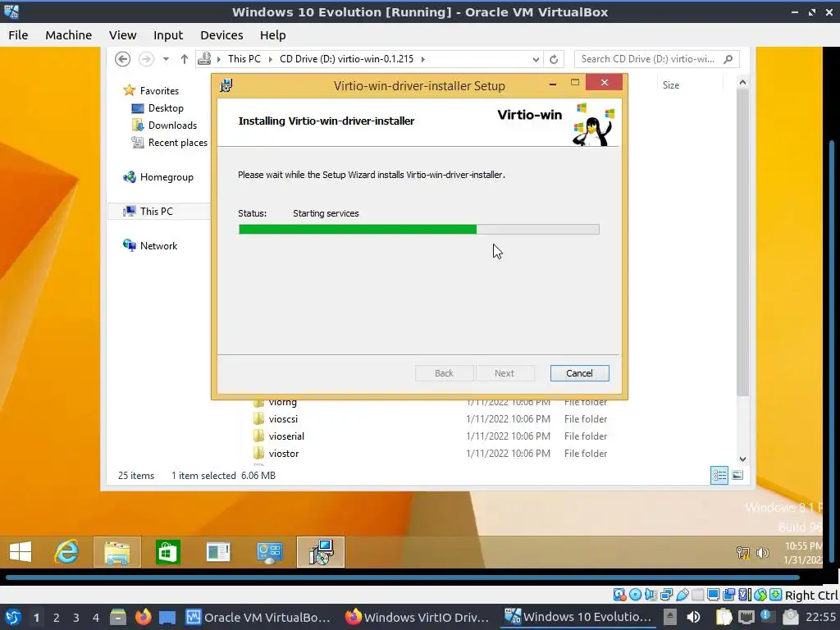Refresh the CD Drive folder view
The height and width of the screenshot is (630, 840).
pos(554,59)
